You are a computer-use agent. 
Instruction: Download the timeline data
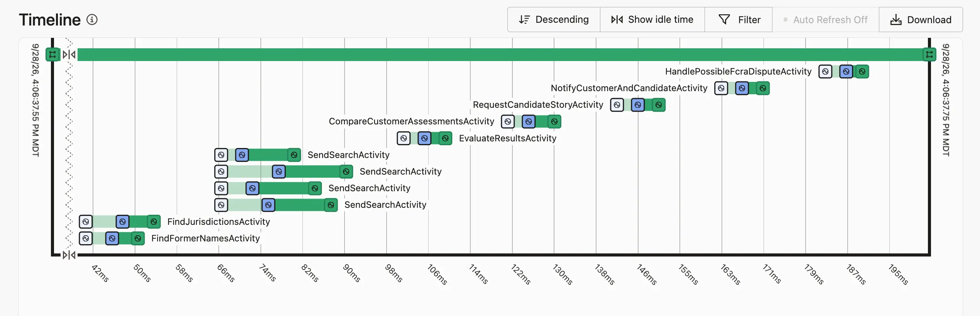click(x=921, y=20)
